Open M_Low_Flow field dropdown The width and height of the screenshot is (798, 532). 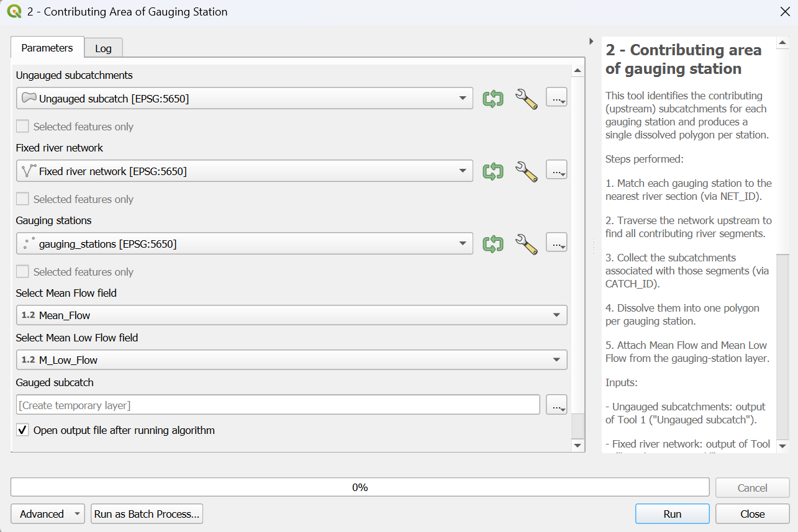(x=291, y=360)
